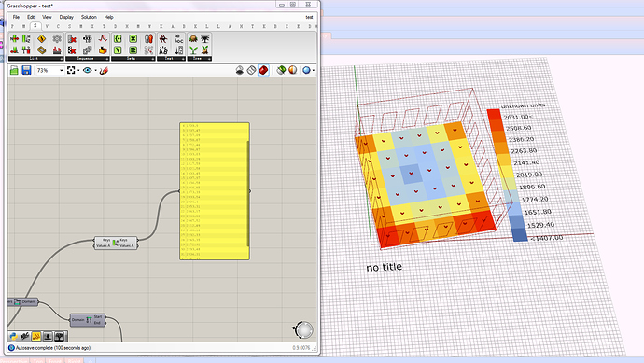644x363 pixels.
Task: Toggle preview selected objects only
Action: pos(281,71)
